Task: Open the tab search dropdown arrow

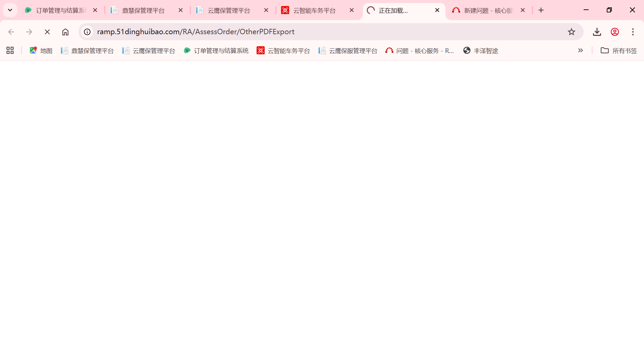Action: click(10, 10)
